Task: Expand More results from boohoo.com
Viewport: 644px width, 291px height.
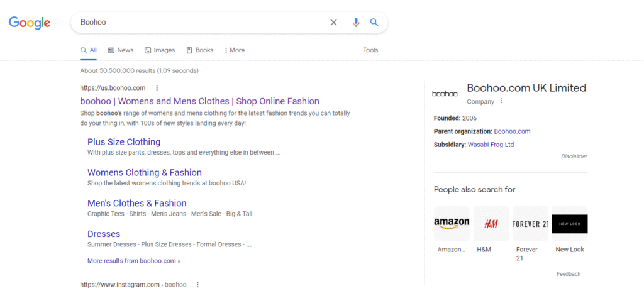Action: click(x=134, y=260)
